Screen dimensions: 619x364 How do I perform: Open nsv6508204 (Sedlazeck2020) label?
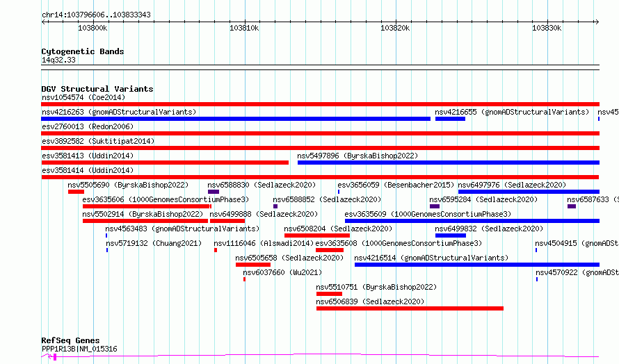pos(338,229)
